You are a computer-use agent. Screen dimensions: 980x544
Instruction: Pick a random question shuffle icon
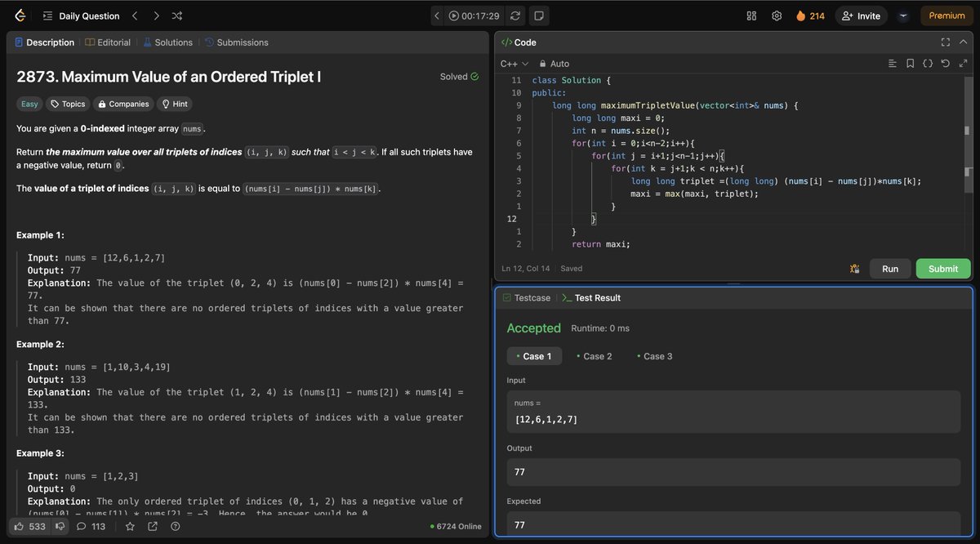tap(177, 16)
